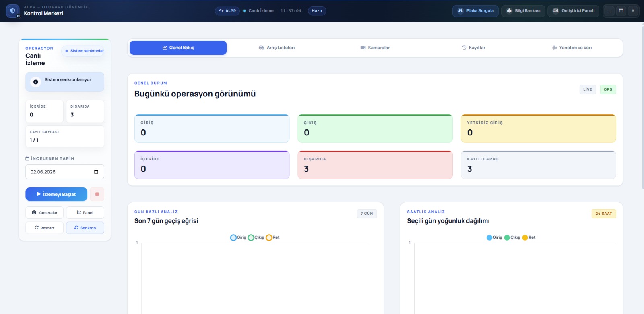Open Kameralar from the sidebar
The image size is (644, 314).
pos(44,213)
